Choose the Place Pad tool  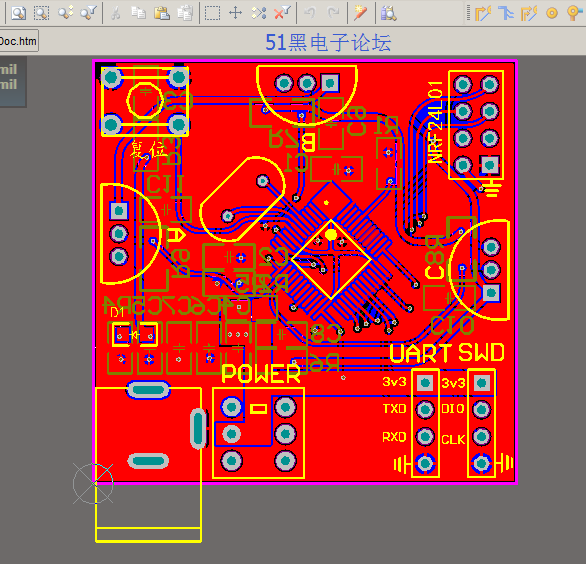coord(552,13)
